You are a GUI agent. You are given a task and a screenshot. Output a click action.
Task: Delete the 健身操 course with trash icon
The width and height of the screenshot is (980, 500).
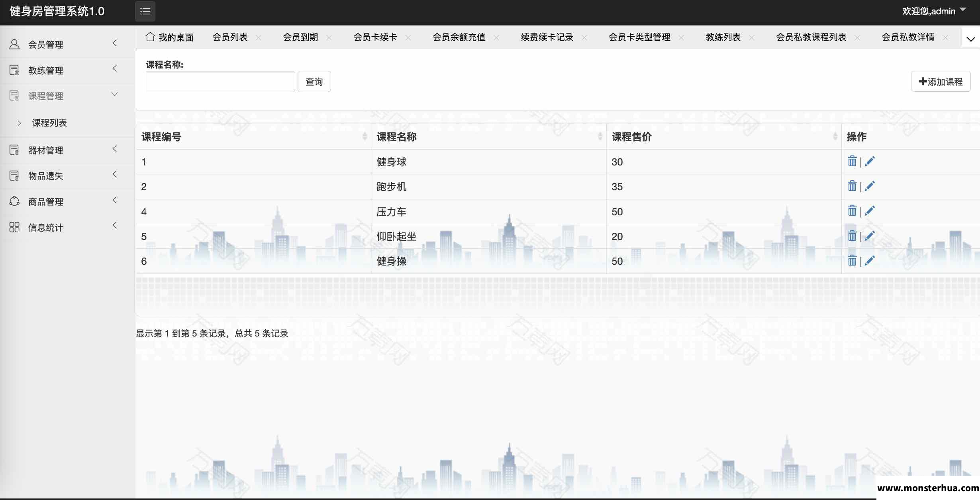tap(852, 260)
